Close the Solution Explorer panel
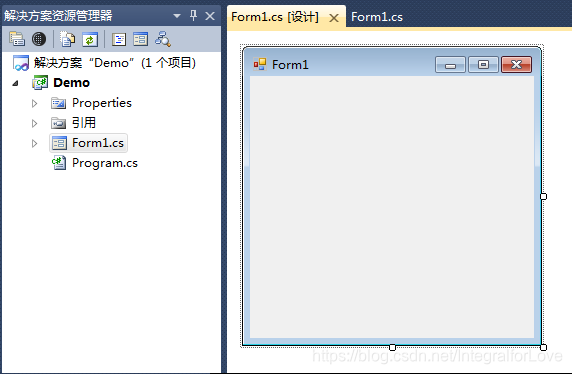 210,16
